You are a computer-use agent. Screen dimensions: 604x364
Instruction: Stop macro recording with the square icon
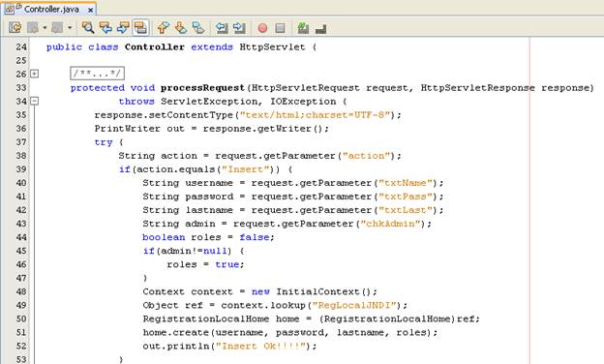(280, 28)
